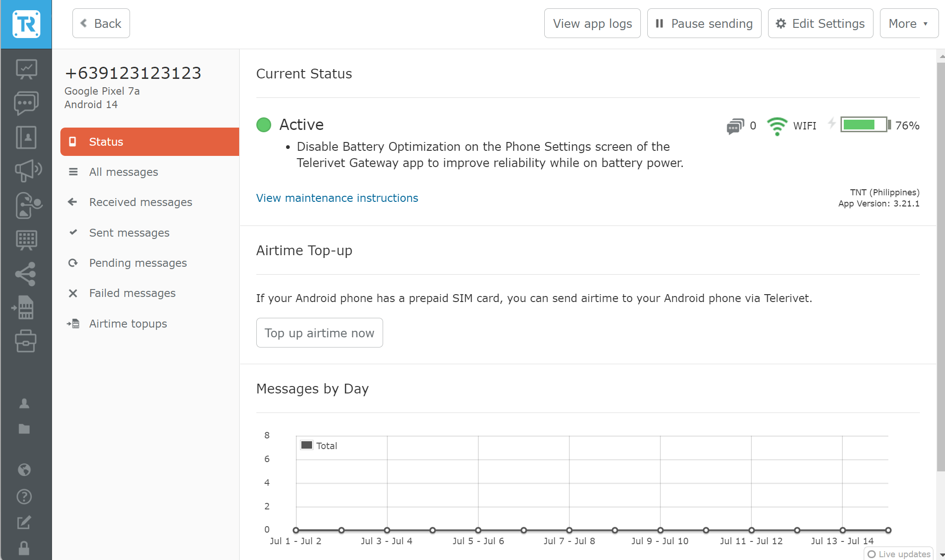
Task: Click the 76% battery percentage
Action: [907, 125]
